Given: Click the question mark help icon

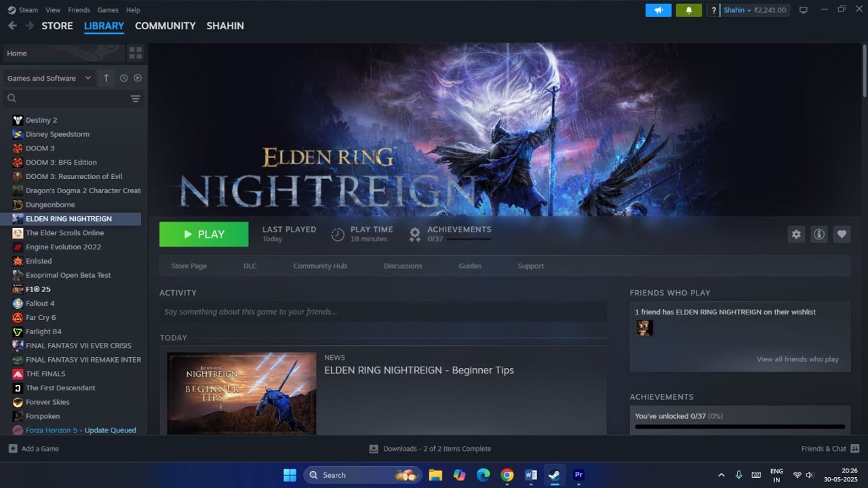Looking at the screenshot, I should 713,10.
